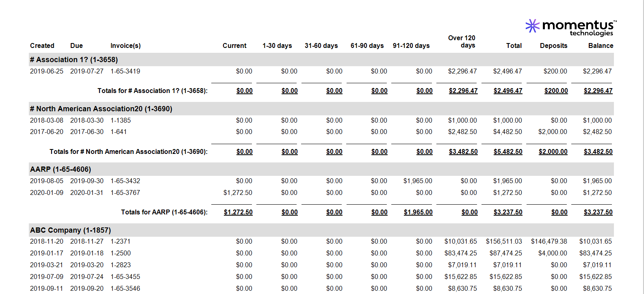Click the $146,479.38 deposit on invoice 1-2371
Screen dimensions: 644x294
tap(549, 241)
